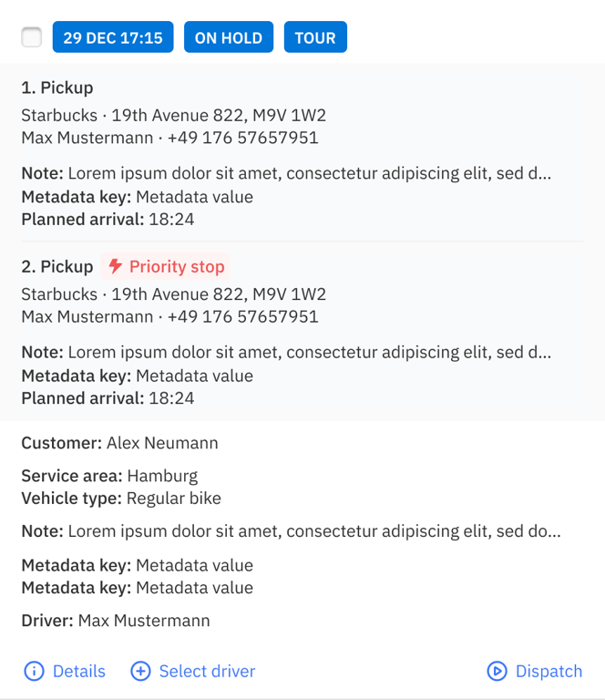The width and height of the screenshot is (605, 700).
Task: Select the Priority stop label
Action: pos(177,266)
